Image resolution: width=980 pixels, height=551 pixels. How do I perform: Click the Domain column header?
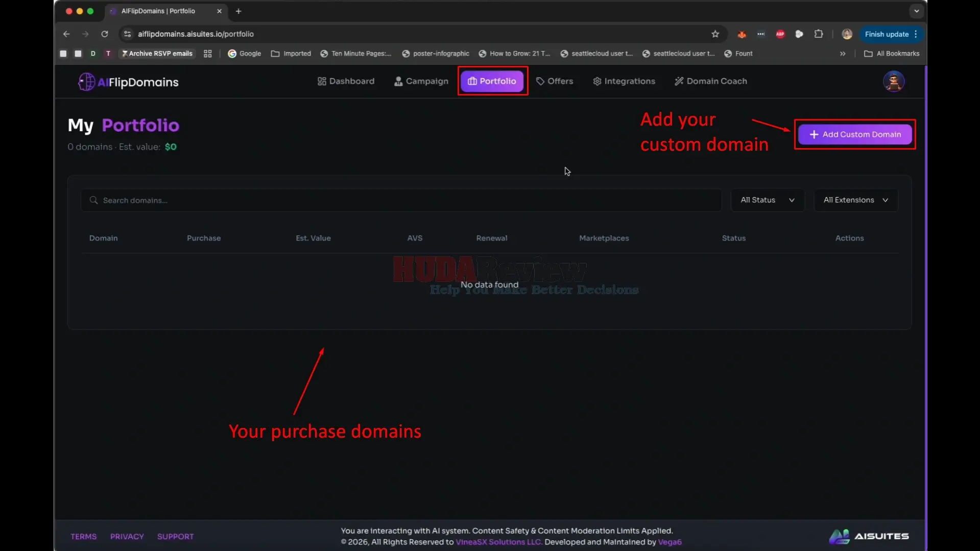click(104, 238)
